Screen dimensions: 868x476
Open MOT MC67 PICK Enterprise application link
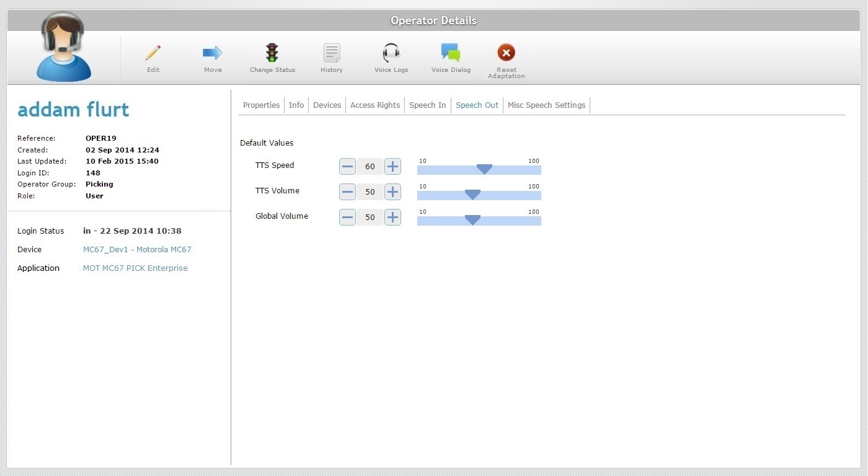coord(135,268)
